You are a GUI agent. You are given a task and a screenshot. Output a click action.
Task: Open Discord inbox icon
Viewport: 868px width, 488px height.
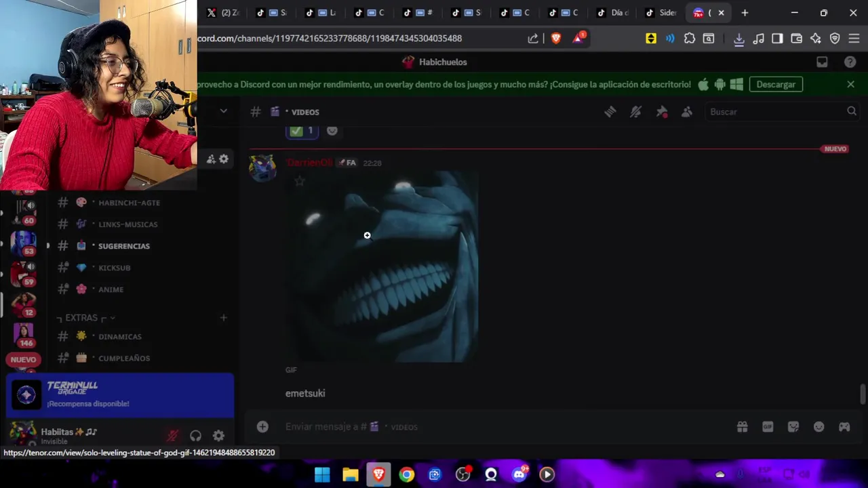(x=822, y=62)
